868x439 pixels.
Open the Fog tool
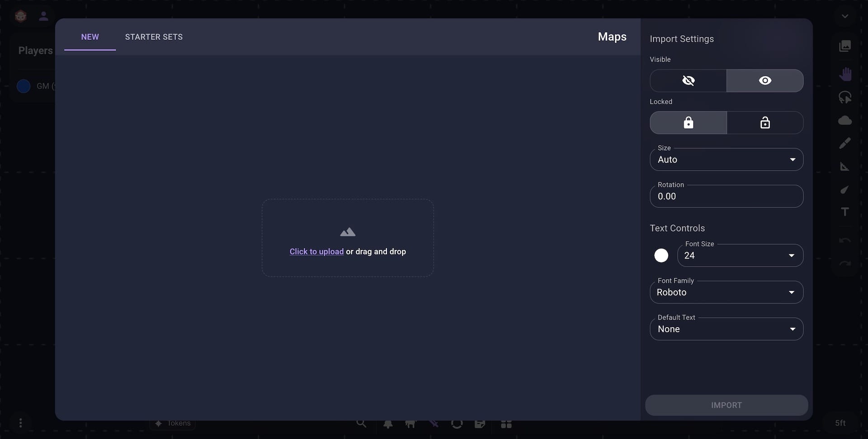(845, 120)
